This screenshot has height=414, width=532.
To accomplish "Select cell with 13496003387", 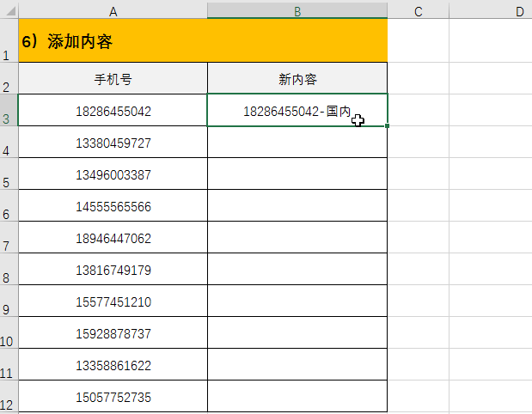I will tap(113, 174).
